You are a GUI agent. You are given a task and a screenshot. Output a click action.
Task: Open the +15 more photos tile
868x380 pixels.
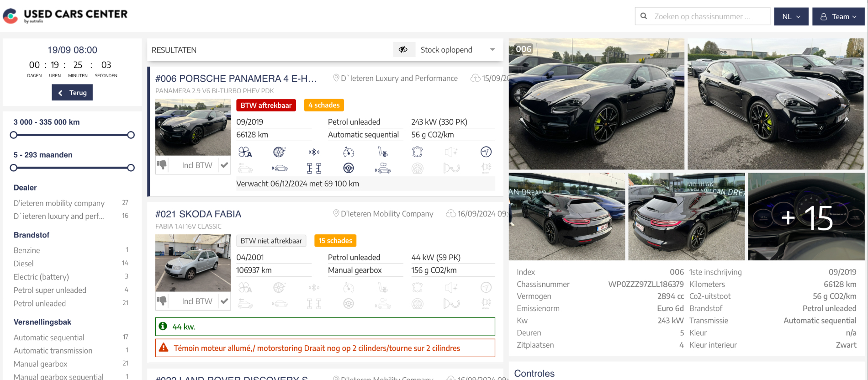click(x=806, y=216)
